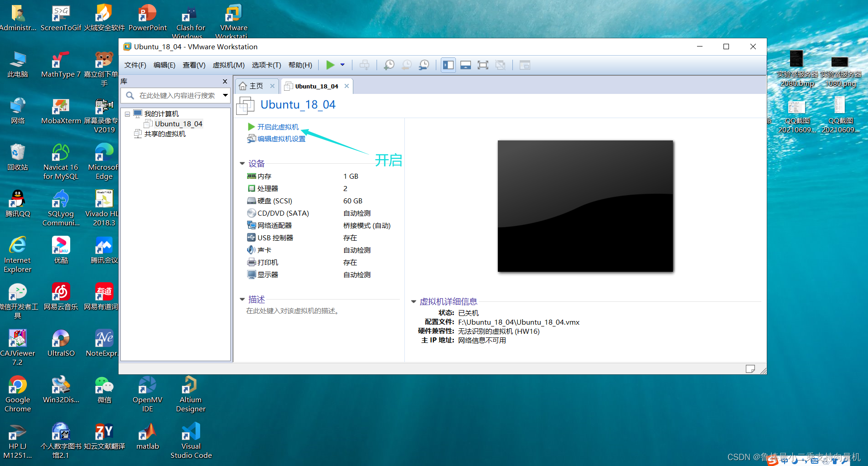The height and width of the screenshot is (466, 868).
Task: Click 开启此虚拟机 to power on
Action: point(278,127)
